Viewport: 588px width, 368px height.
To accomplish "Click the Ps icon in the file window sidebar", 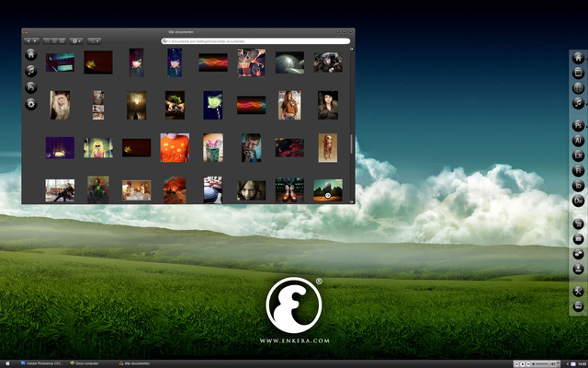I will [30, 87].
